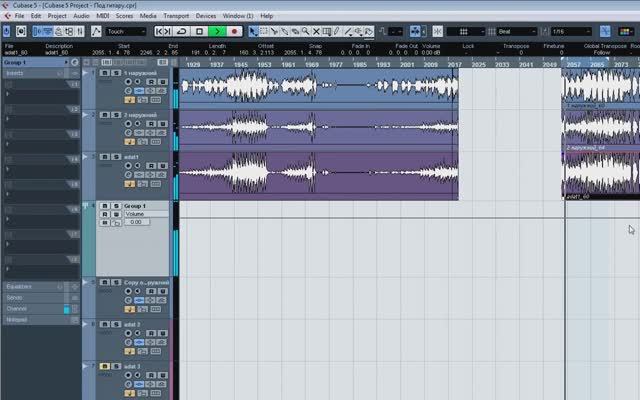Viewport: 640px width, 400px height.
Task: Toggle the Cycle loop button
Action: (x=182, y=31)
